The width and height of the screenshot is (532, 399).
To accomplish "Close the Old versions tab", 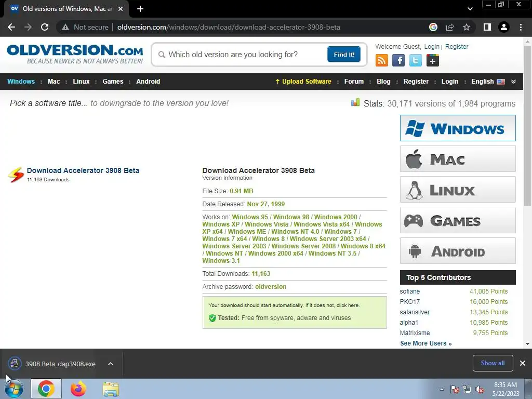I will pos(121,9).
